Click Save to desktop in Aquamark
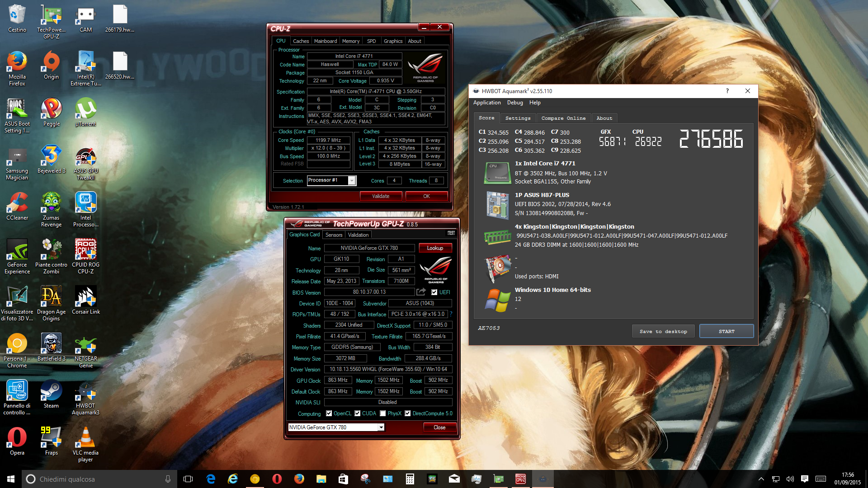This screenshot has height=488, width=868. (x=663, y=331)
